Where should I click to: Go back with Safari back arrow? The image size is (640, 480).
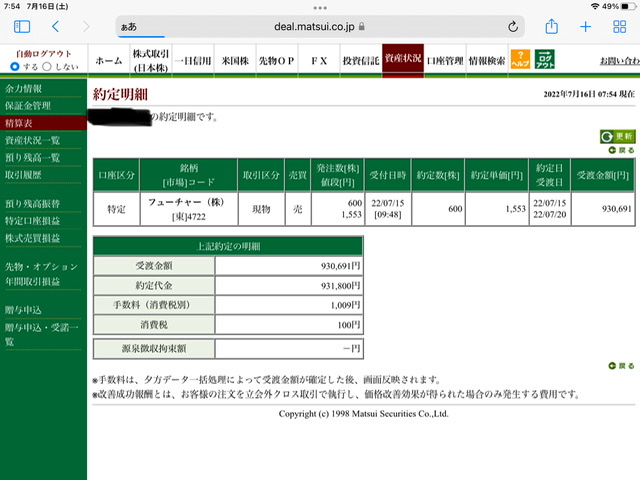(x=56, y=27)
